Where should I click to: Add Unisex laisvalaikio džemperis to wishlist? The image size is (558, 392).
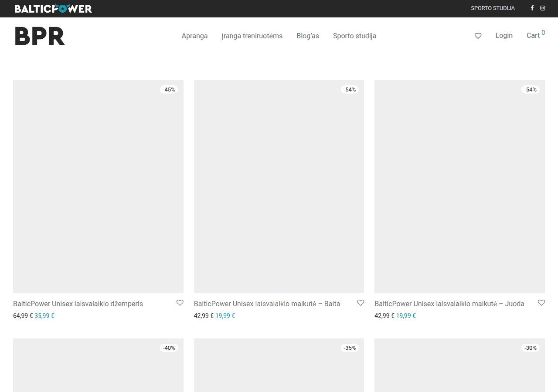click(x=180, y=303)
